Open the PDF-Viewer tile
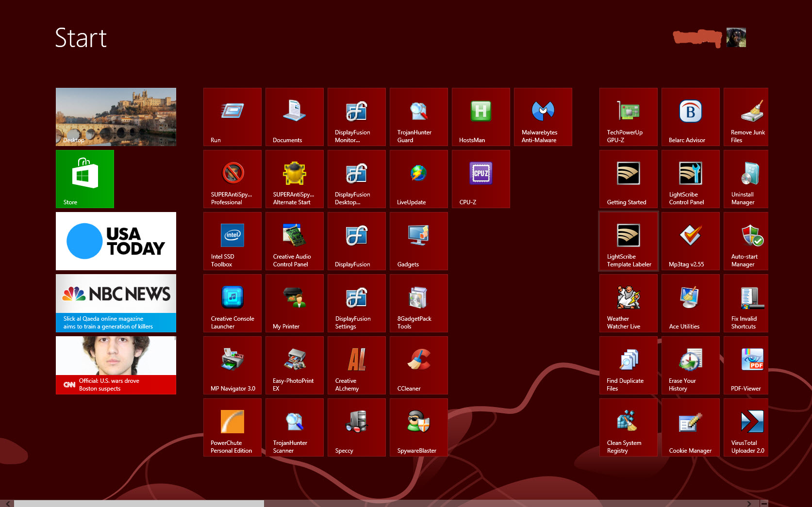Viewport: 812px width, 507px height. click(746, 365)
